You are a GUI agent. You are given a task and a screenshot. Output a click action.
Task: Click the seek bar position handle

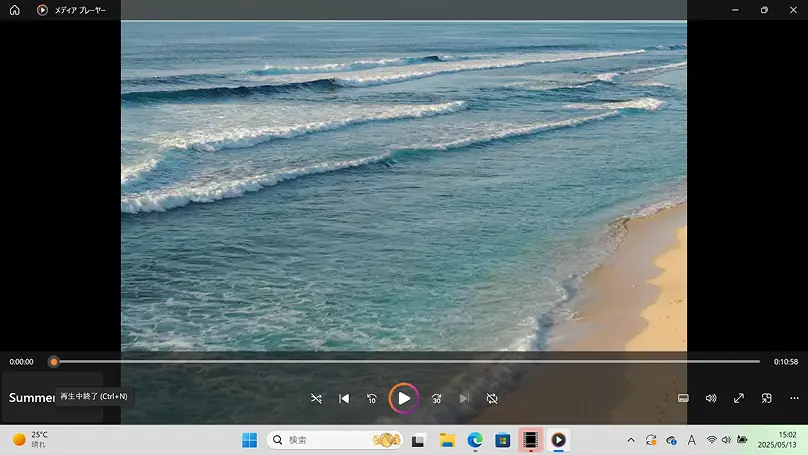(54, 362)
